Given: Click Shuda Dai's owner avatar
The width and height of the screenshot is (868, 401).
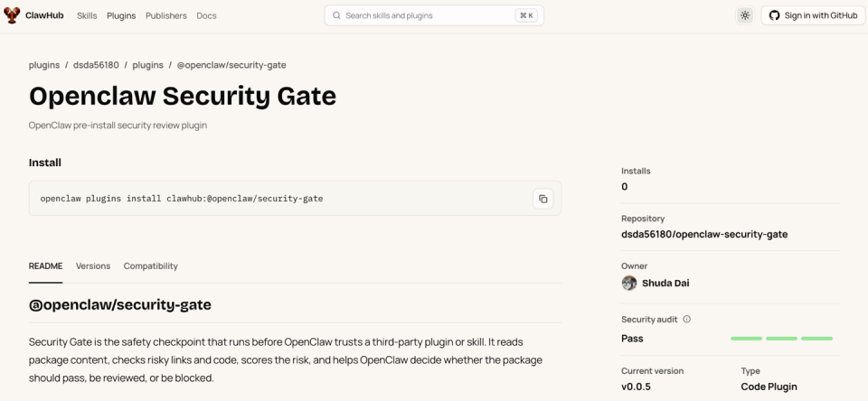Looking at the screenshot, I should pos(629,284).
